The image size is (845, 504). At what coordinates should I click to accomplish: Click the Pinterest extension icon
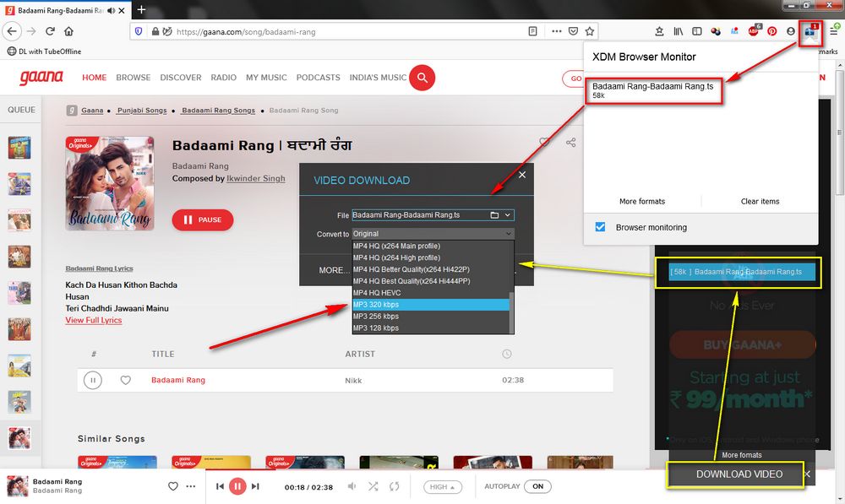coord(771,31)
